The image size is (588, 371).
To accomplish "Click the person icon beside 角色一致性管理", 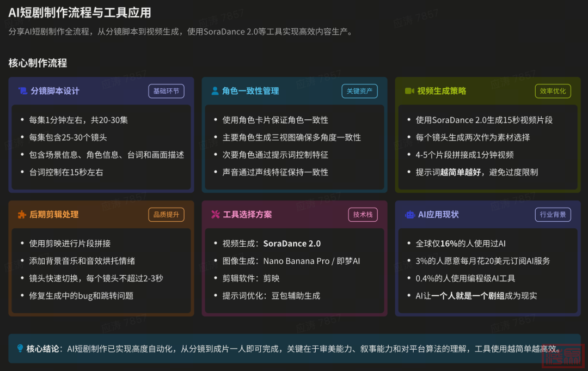I will tap(215, 91).
